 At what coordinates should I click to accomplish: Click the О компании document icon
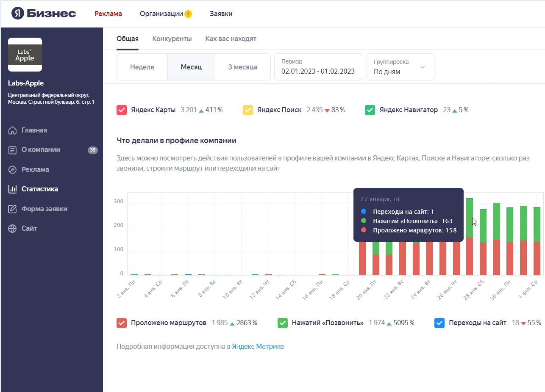tap(13, 150)
